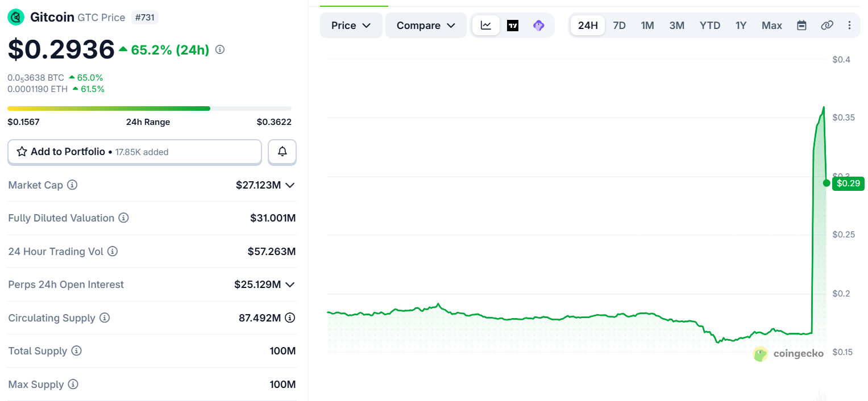
Task: Open the Compare dropdown
Action: click(x=426, y=26)
